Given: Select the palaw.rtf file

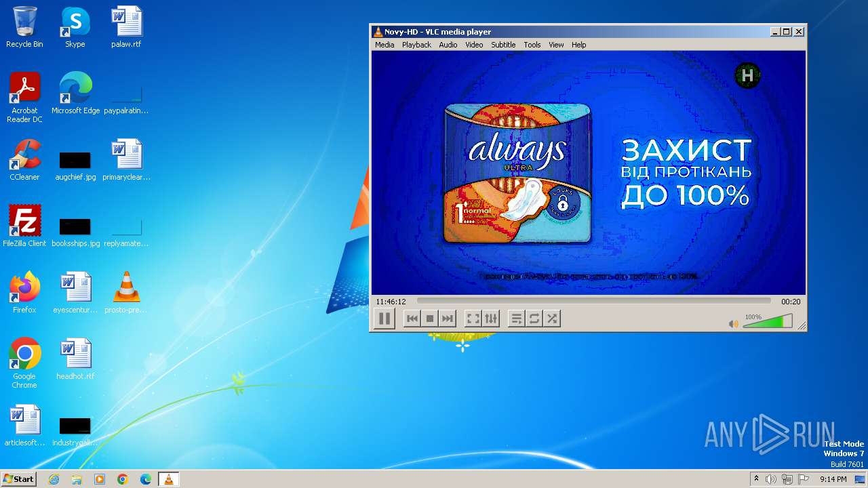Looking at the screenshot, I should 126,27.
